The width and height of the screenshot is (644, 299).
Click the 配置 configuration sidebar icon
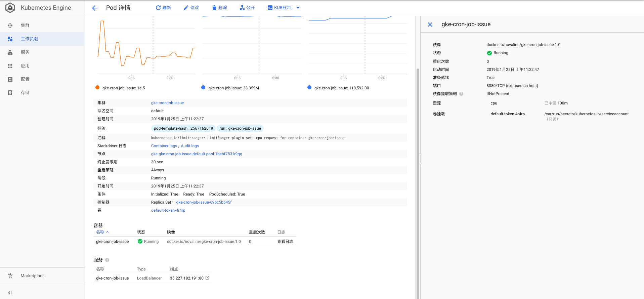[x=10, y=79]
